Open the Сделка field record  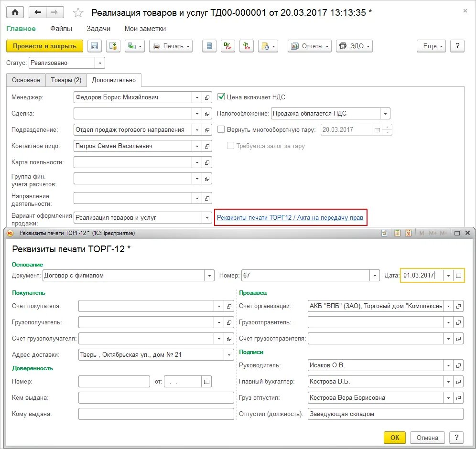[207, 114]
